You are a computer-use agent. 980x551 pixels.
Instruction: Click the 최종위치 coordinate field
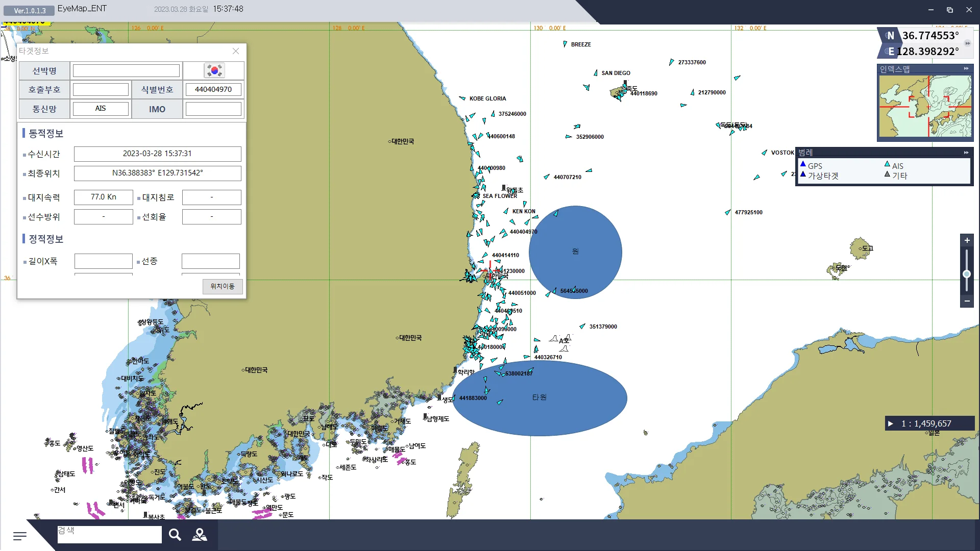(x=157, y=173)
